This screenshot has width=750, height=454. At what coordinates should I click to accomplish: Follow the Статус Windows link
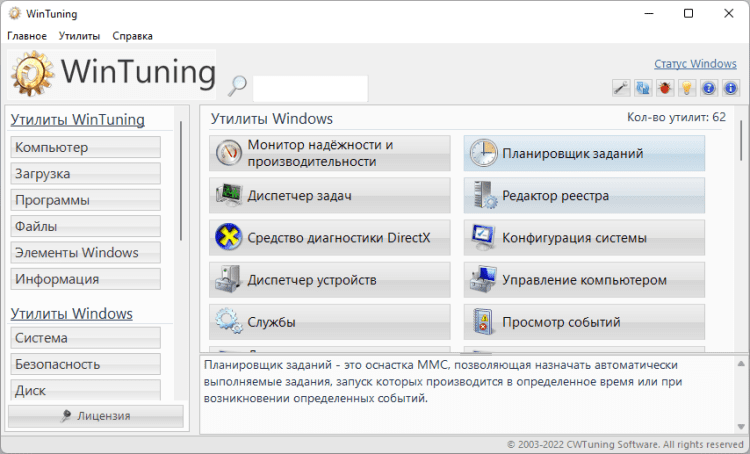(695, 64)
